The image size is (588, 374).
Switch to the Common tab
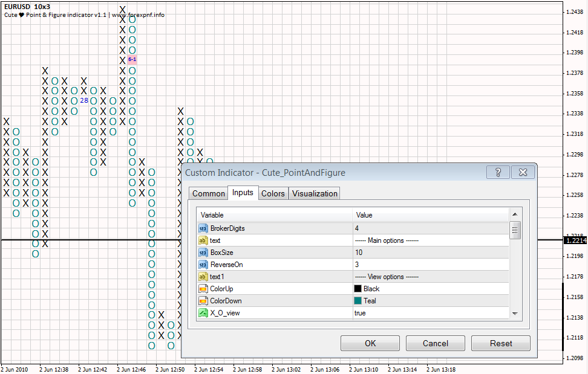click(209, 193)
